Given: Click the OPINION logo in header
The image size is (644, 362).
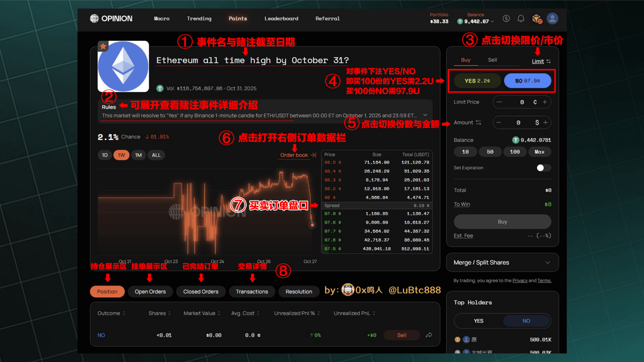Looking at the screenshot, I should pyautogui.click(x=111, y=18).
